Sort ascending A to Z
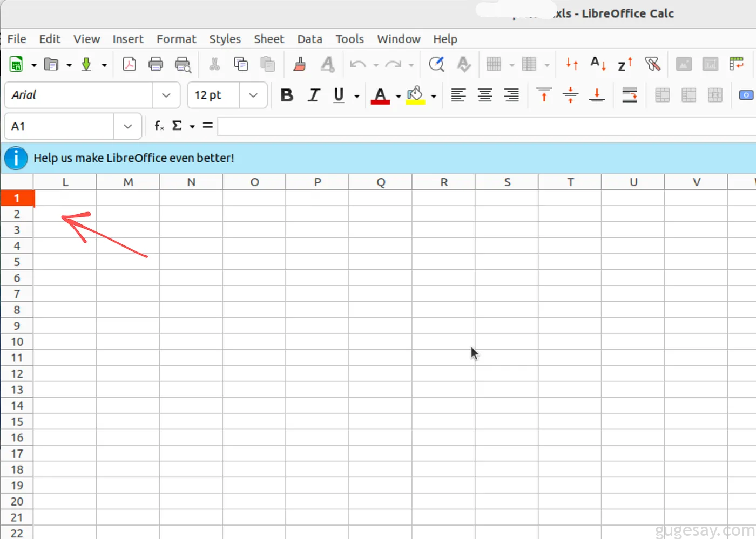The image size is (756, 539). pos(598,65)
